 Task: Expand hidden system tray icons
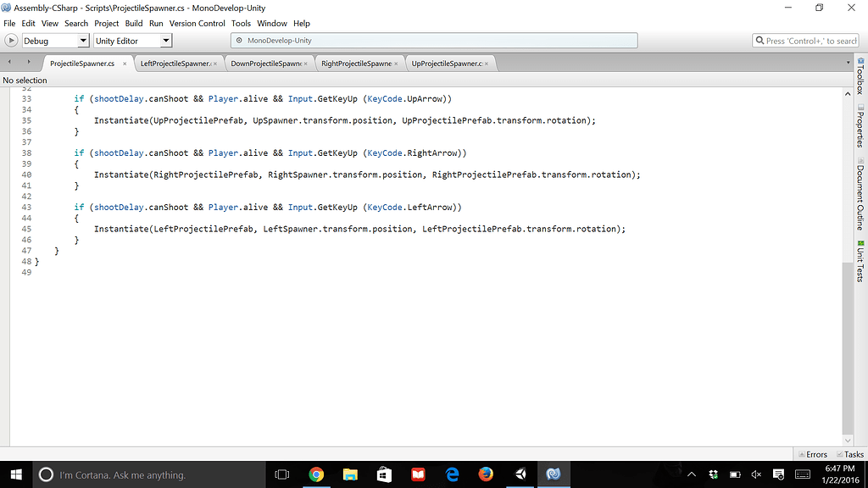[x=691, y=474]
